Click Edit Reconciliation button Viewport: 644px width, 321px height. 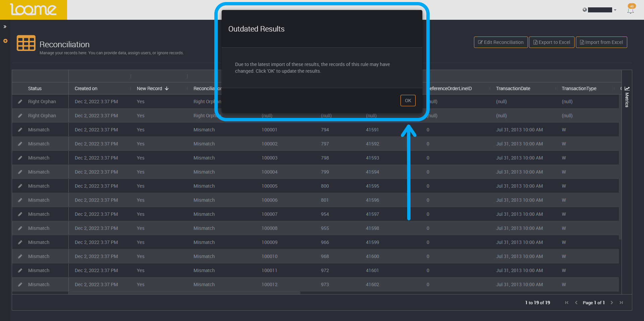501,42
